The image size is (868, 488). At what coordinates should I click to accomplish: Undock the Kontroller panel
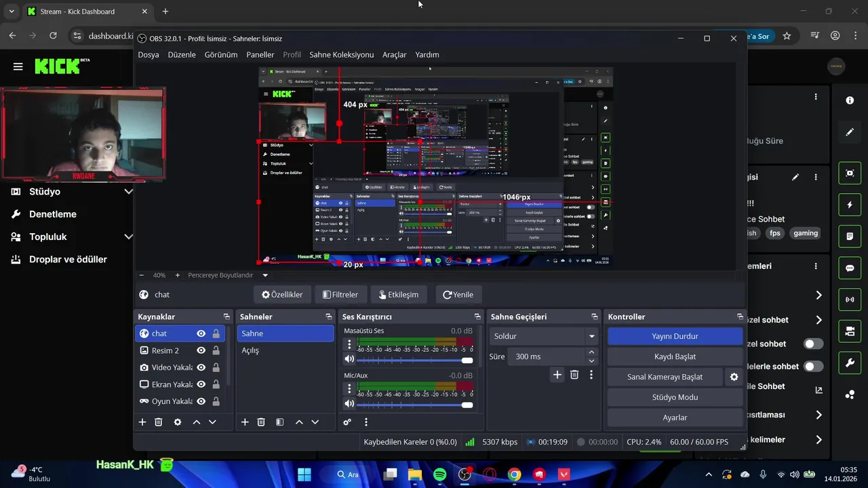pos(740,317)
